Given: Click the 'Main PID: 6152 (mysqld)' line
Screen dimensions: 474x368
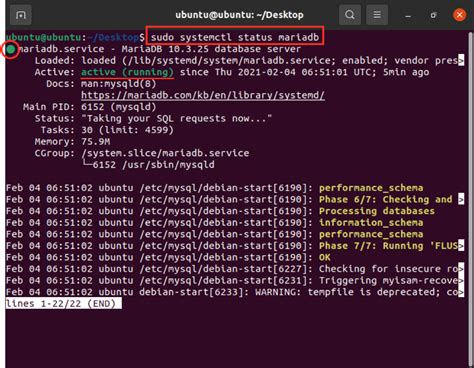Looking at the screenshot, I should click(89, 107).
